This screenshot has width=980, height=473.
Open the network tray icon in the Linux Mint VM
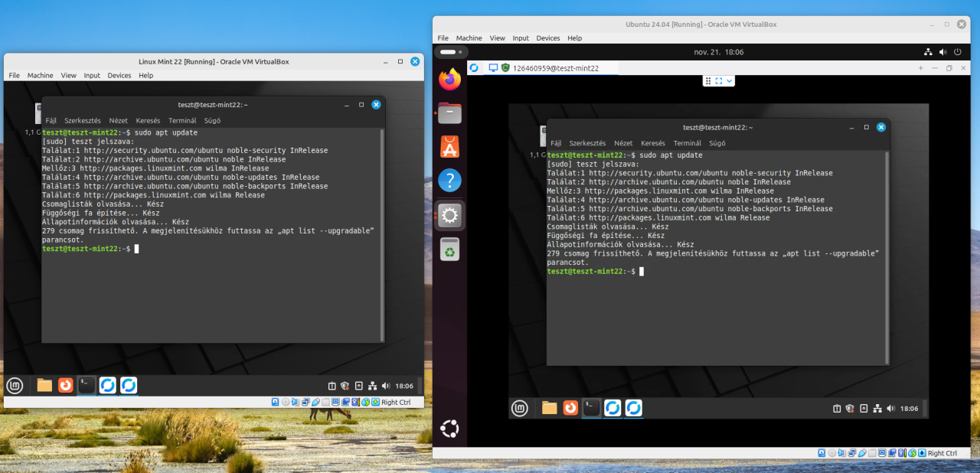coord(372,386)
